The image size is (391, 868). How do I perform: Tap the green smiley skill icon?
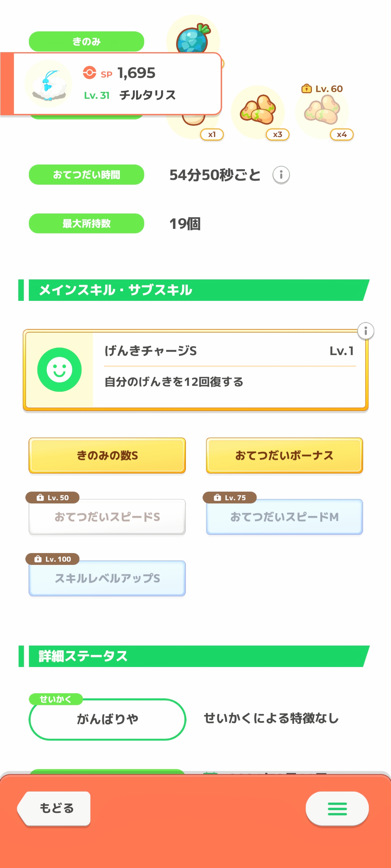tap(59, 370)
